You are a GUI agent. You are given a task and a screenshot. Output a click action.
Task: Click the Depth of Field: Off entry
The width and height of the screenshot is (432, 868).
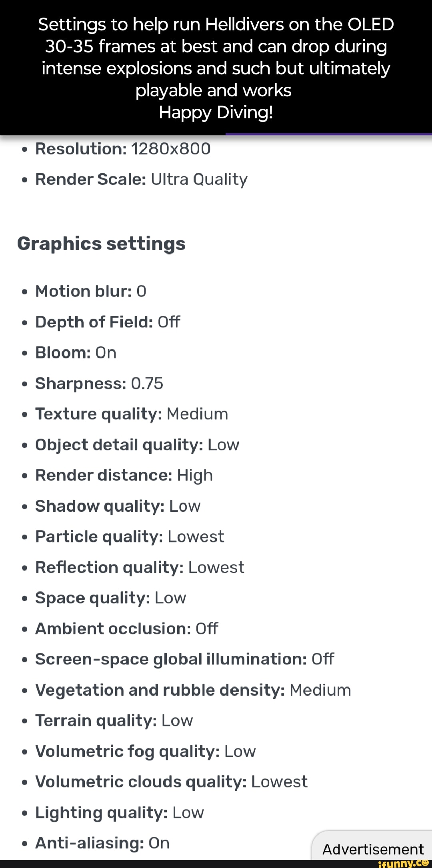point(108,322)
